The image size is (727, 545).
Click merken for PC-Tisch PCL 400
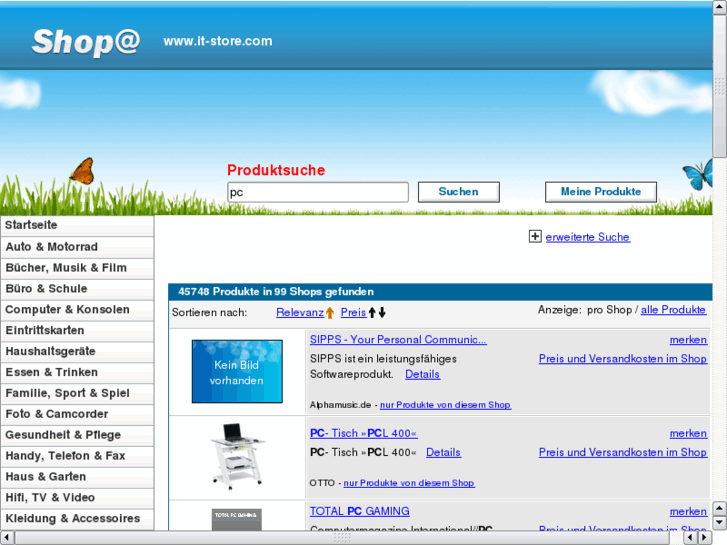pos(688,434)
